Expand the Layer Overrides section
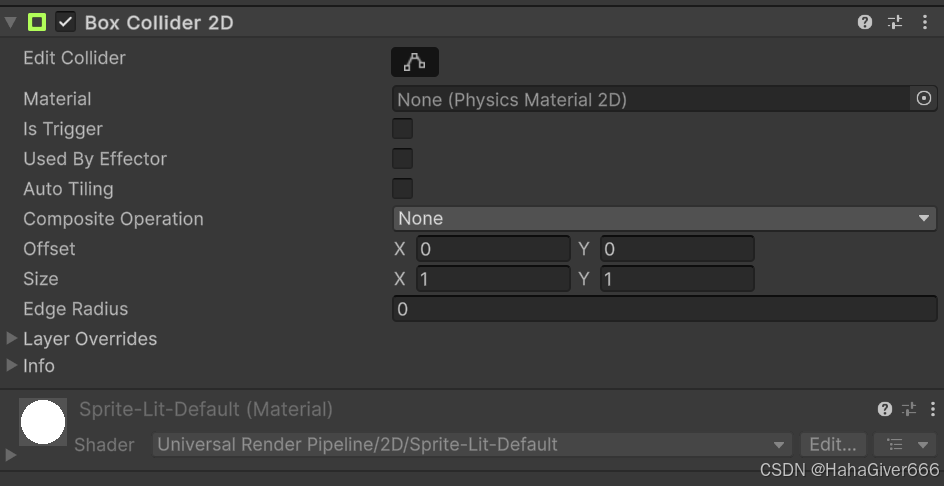This screenshot has width=944, height=486. [x=12, y=338]
